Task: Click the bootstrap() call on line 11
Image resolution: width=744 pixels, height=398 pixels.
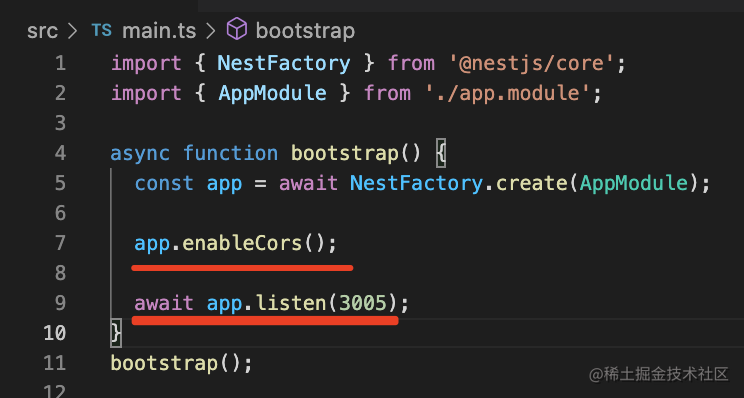Action: click(181, 363)
